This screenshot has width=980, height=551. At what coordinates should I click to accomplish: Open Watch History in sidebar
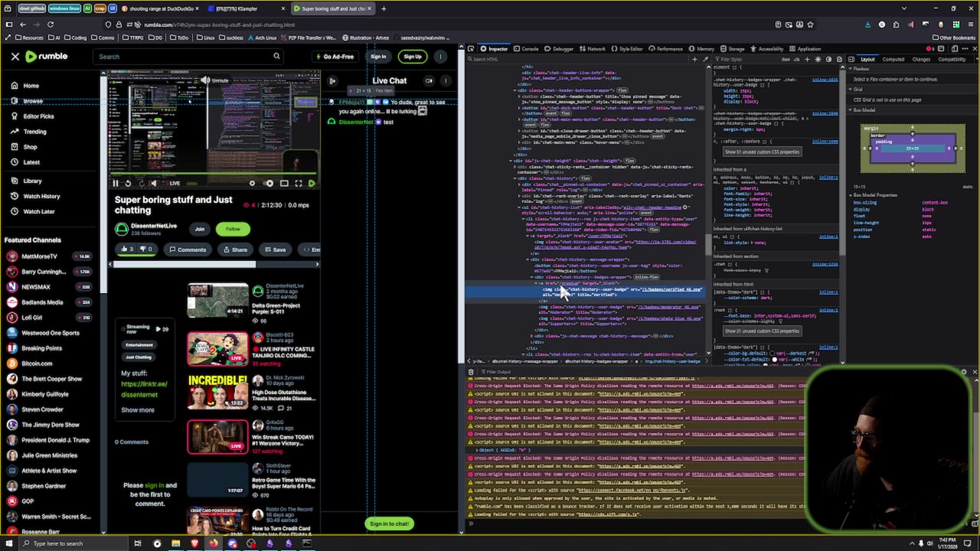click(x=41, y=196)
